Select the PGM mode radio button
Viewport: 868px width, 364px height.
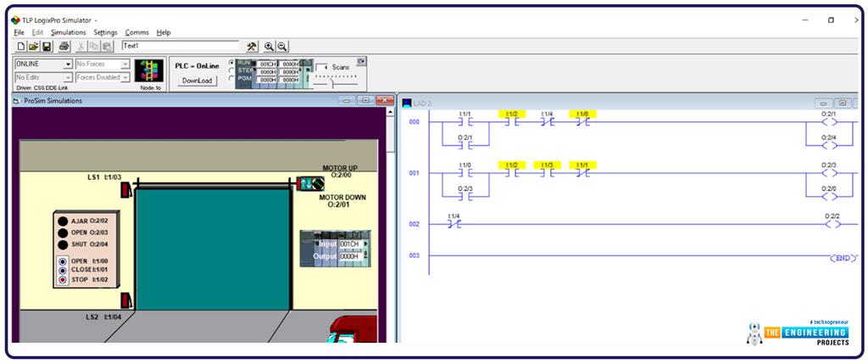pos(232,79)
